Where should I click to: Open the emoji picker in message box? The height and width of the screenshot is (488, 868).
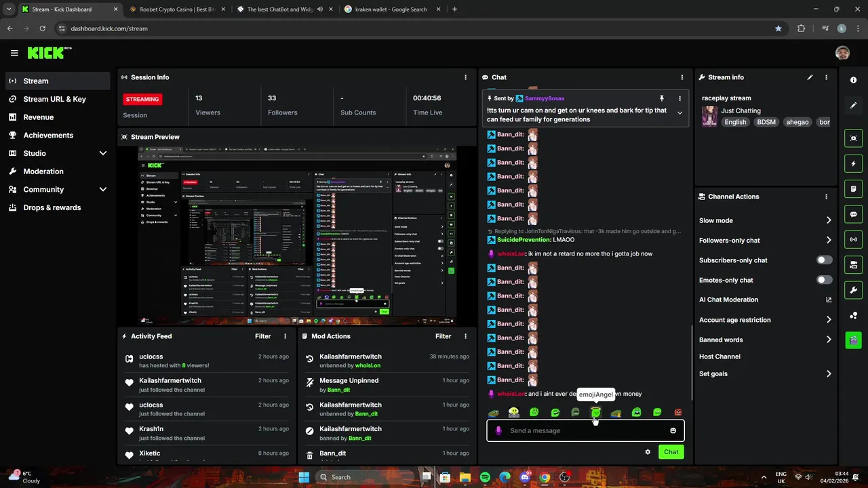tap(673, 430)
